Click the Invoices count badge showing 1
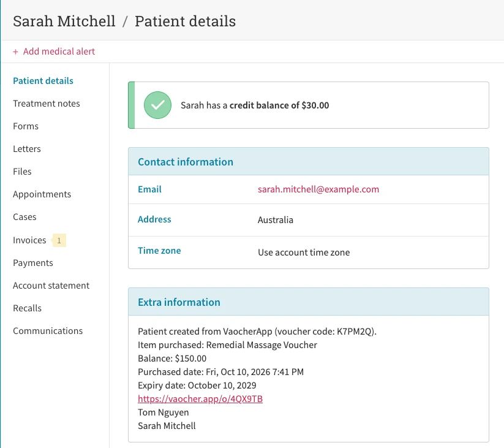This screenshot has height=448, width=504. tap(59, 240)
